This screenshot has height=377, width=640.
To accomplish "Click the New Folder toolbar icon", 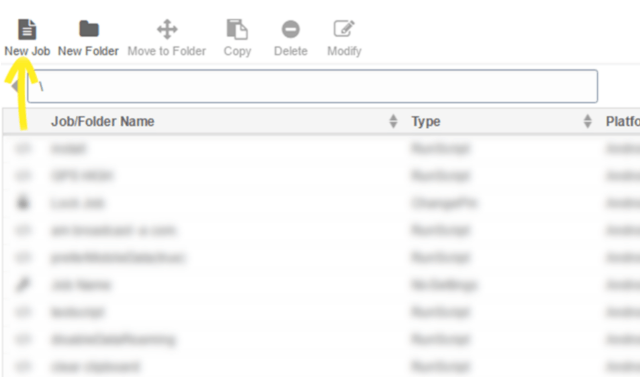I will 88,38.
